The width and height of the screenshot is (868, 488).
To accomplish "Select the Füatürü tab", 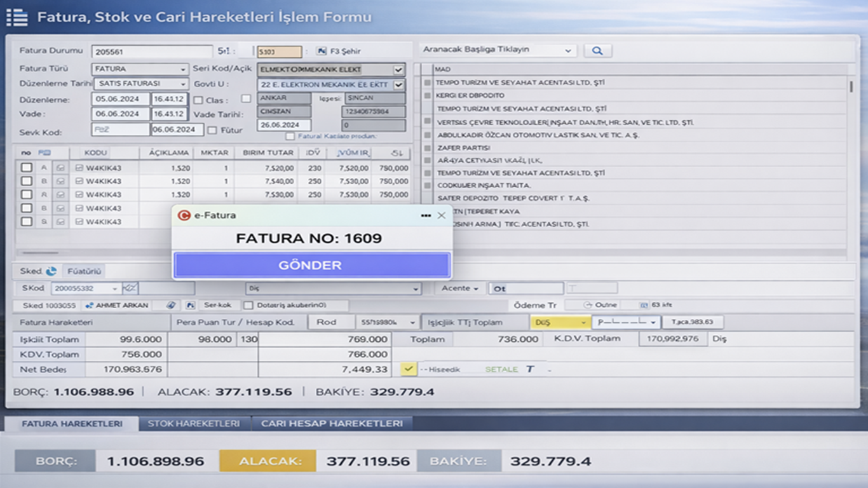I will [85, 271].
